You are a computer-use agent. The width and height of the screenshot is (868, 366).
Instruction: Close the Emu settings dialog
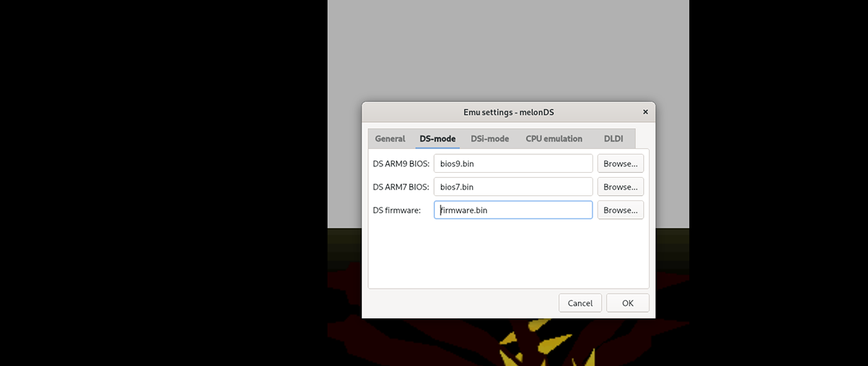tap(645, 112)
